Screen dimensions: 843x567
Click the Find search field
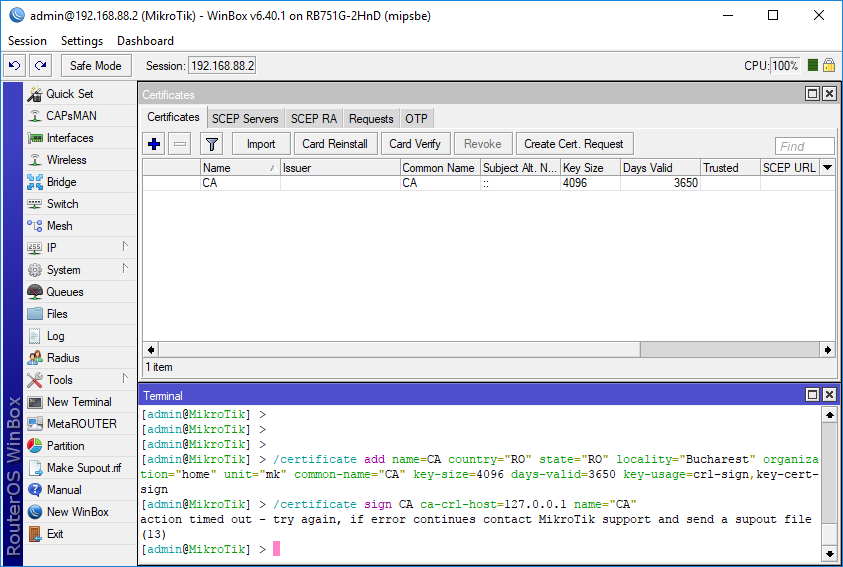click(804, 146)
